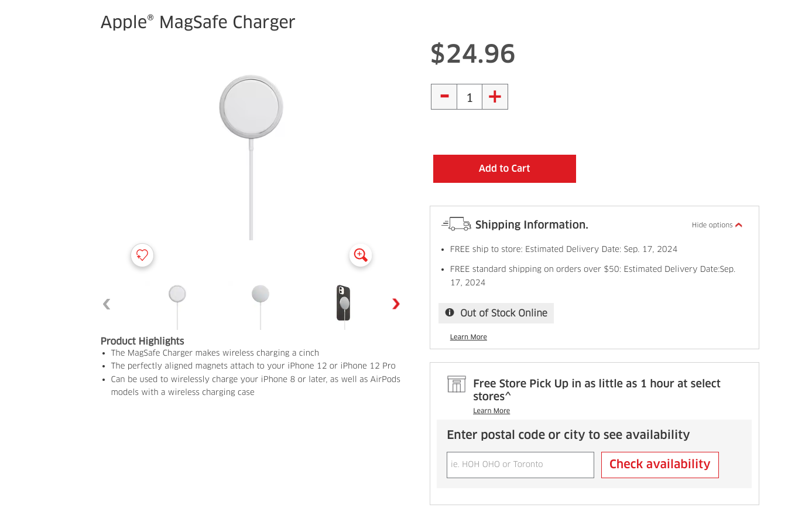Open Learn More under shipping information
The width and height of the screenshot is (812, 511).
(468, 337)
